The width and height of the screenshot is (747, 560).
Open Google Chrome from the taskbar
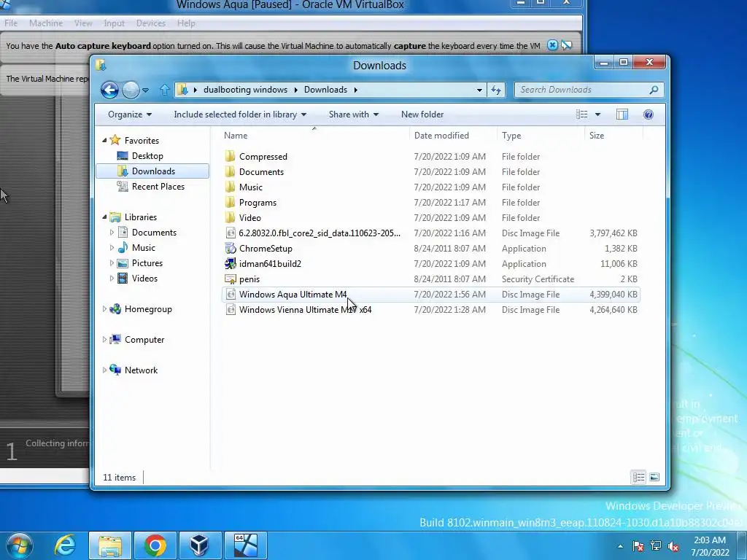tap(155, 545)
